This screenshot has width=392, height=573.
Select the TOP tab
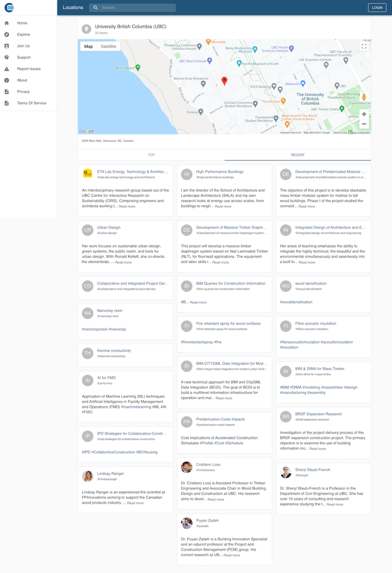151,155
